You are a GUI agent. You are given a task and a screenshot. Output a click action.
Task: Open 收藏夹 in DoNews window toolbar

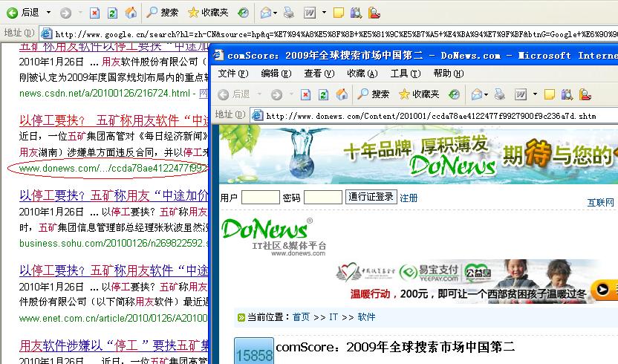tap(419, 94)
